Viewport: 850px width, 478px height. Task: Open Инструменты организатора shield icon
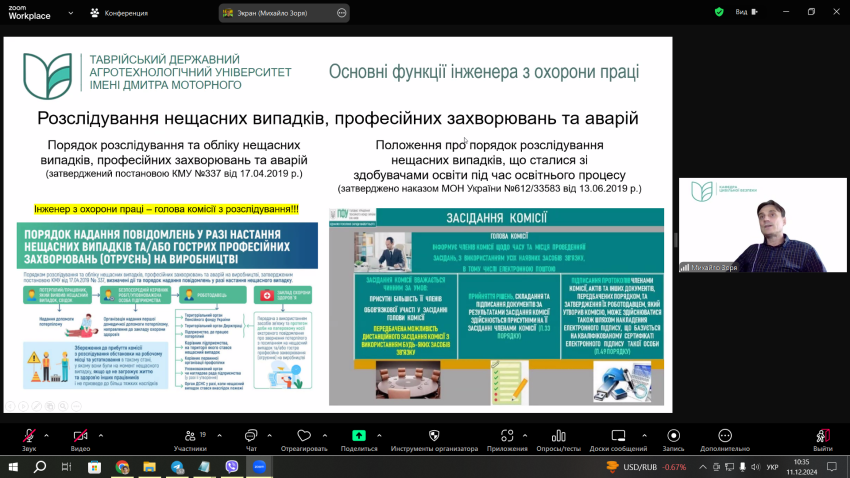pos(434,436)
